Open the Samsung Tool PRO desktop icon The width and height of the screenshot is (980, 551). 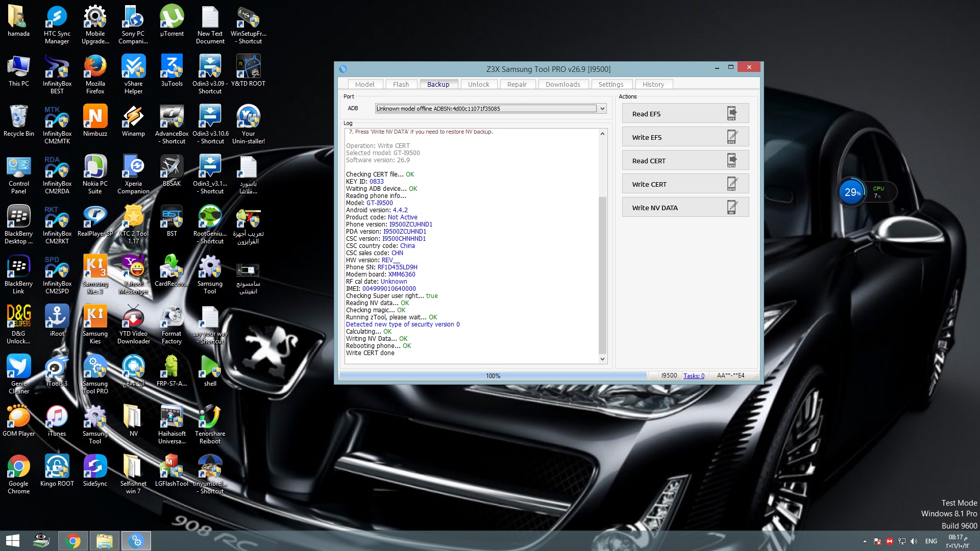95,374
